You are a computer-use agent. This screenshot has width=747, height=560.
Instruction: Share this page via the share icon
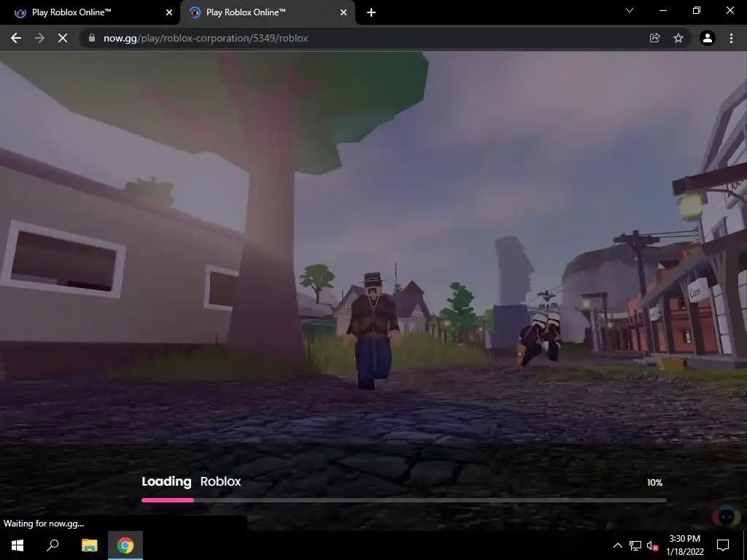coord(654,38)
